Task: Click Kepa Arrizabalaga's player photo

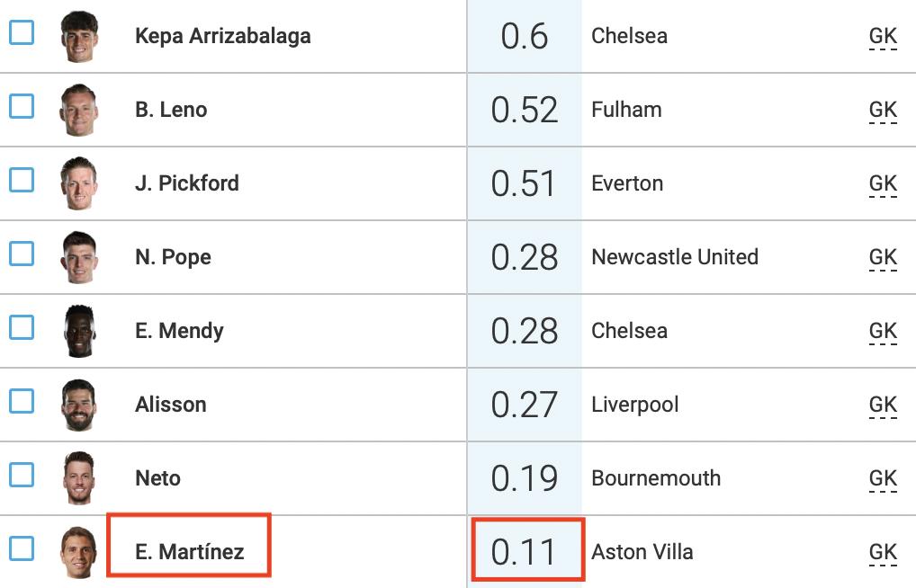Action: (79, 37)
